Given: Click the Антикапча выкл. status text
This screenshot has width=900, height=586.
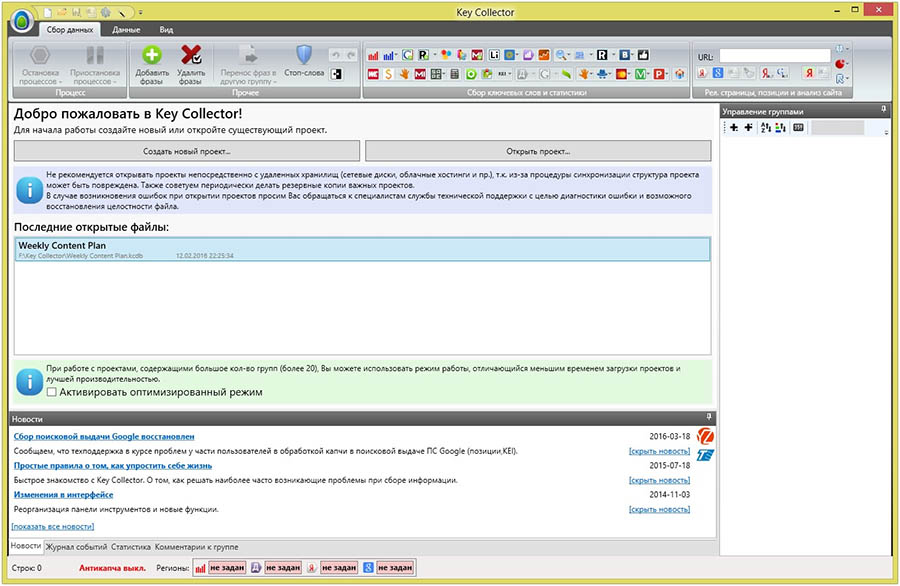Looking at the screenshot, I should coord(112,568).
